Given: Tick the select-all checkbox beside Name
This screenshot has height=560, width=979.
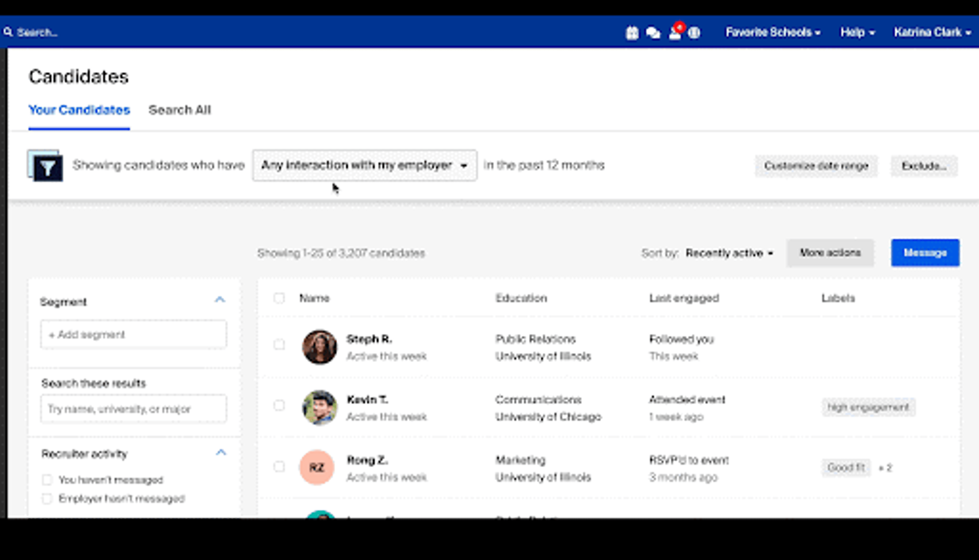Looking at the screenshot, I should click(279, 298).
